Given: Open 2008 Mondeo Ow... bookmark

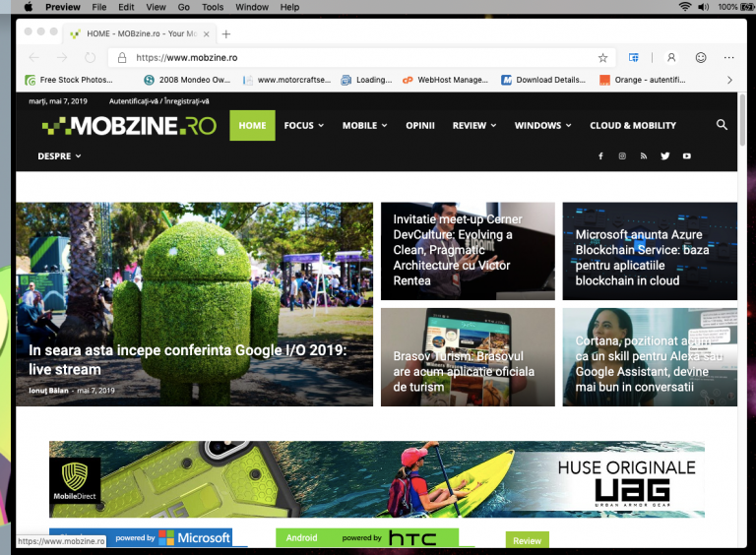Looking at the screenshot, I should coord(188,80).
